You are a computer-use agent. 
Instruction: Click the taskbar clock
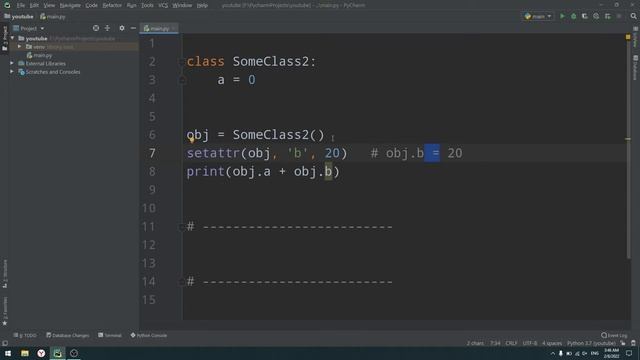click(611, 353)
